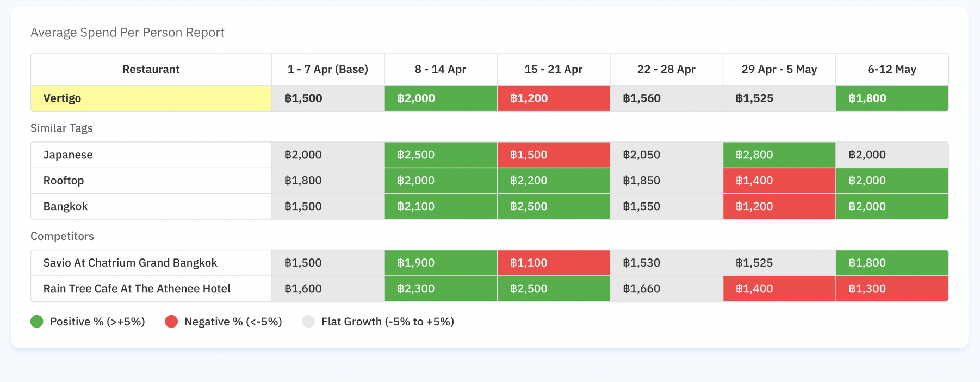Click the 29 Apr - 5 May header
This screenshot has height=382, width=980.
779,69
